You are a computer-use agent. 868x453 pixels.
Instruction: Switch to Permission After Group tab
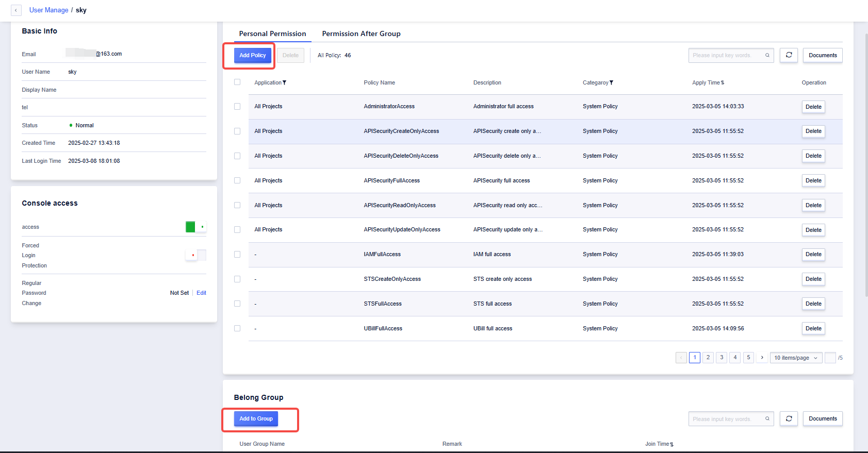(361, 33)
